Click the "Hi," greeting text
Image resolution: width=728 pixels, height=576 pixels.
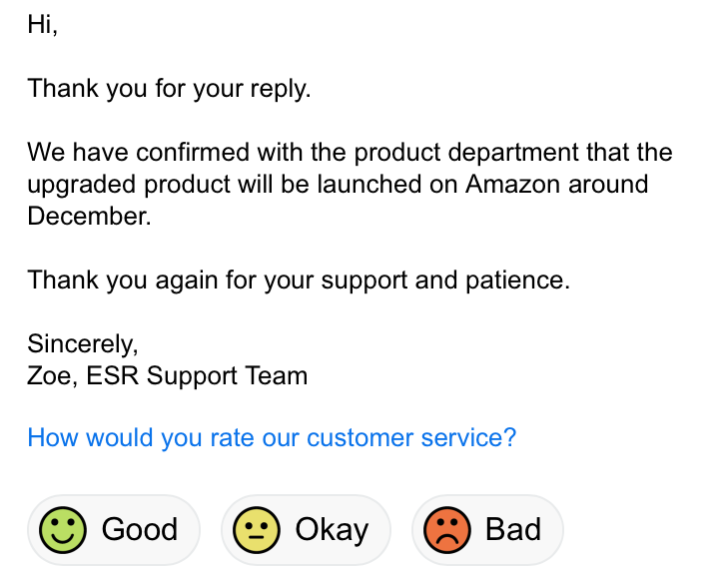pyautogui.click(x=43, y=25)
